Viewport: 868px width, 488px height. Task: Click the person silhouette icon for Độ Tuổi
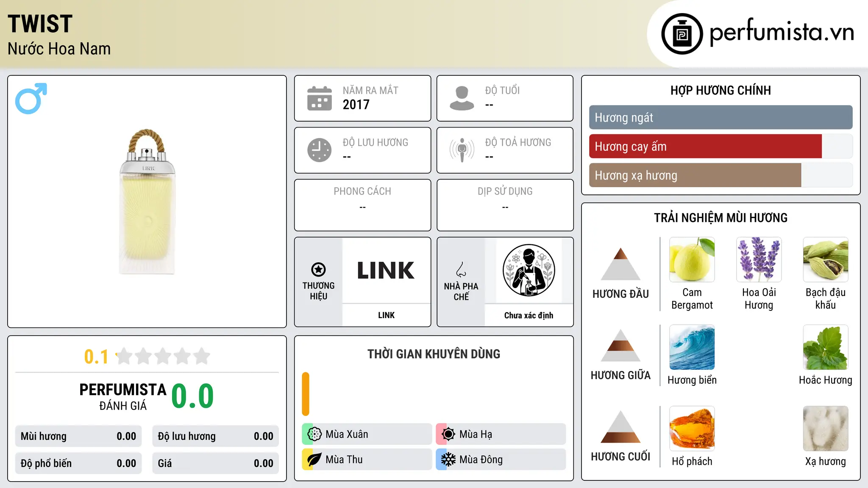click(462, 98)
